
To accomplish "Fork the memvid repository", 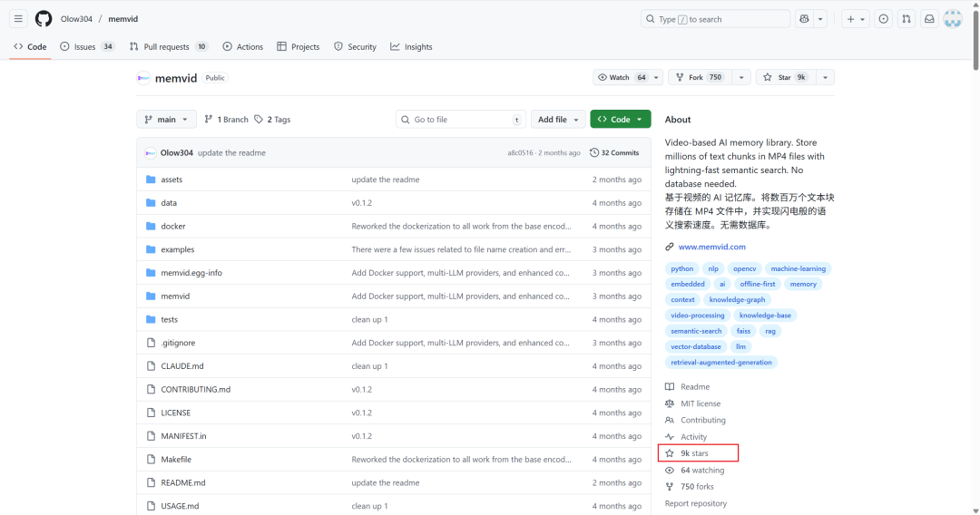I will point(699,77).
